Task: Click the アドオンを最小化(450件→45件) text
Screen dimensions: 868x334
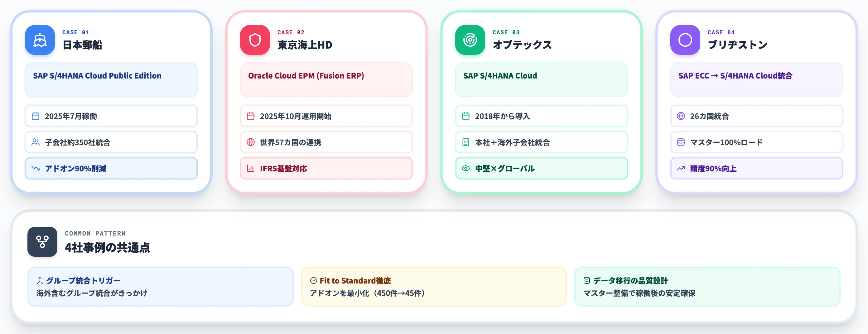Action: point(368,293)
